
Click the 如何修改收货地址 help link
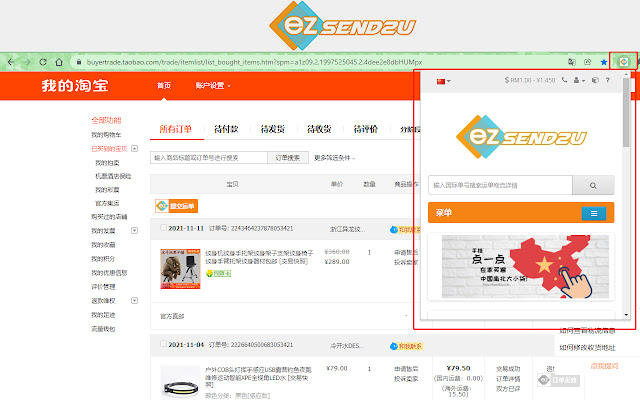tap(587, 348)
